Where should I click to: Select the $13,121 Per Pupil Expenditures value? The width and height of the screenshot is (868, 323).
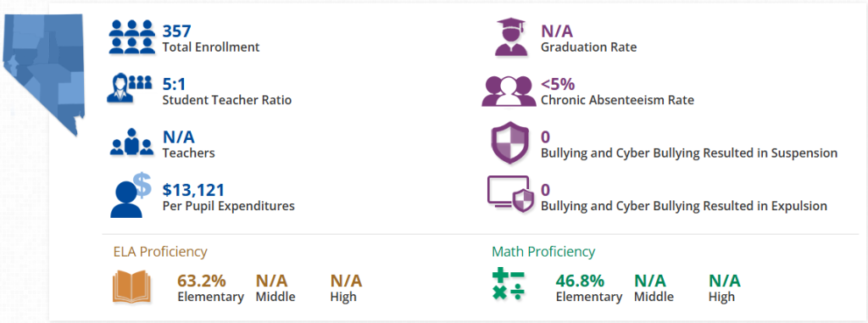tap(194, 190)
